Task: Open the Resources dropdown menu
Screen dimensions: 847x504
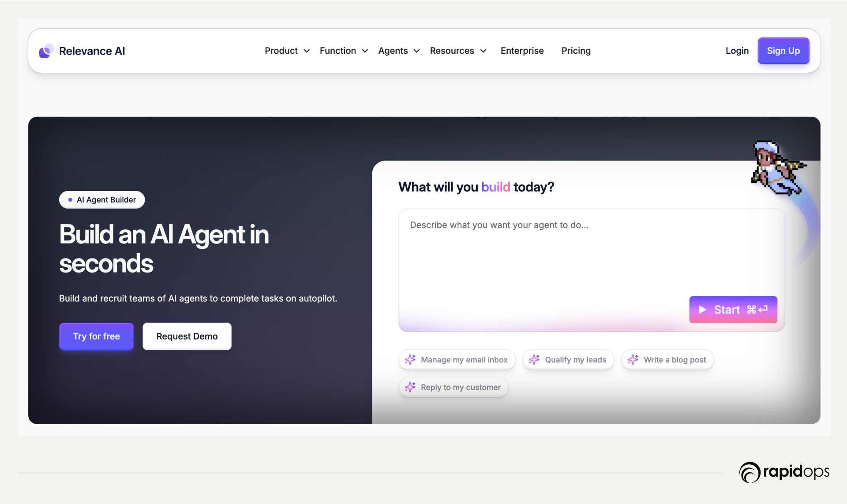Action: pyautogui.click(x=457, y=51)
